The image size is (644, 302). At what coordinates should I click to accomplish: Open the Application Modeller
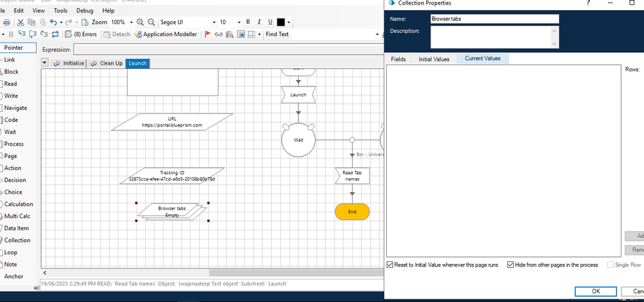[x=165, y=34]
